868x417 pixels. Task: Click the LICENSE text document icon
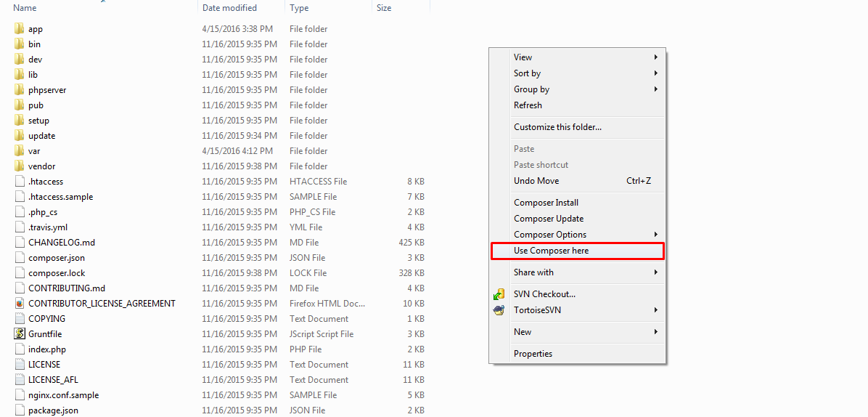coord(20,365)
